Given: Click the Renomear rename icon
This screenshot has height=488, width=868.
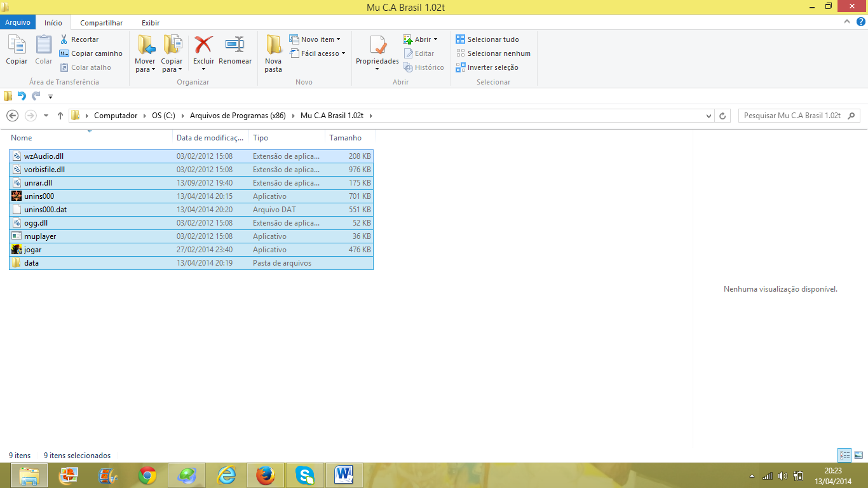Looking at the screenshot, I should [x=234, y=46].
